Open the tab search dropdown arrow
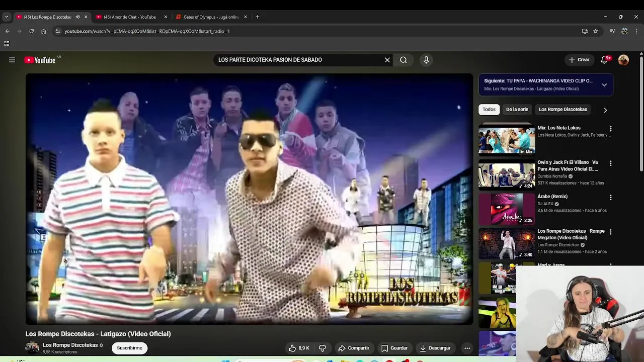644x362 pixels. [x=7, y=17]
